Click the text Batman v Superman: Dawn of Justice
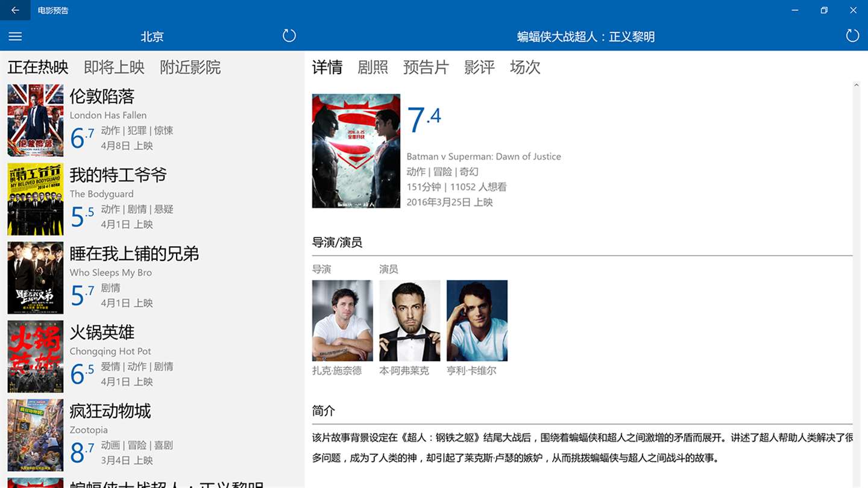This screenshot has height=488, width=868. (484, 156)
